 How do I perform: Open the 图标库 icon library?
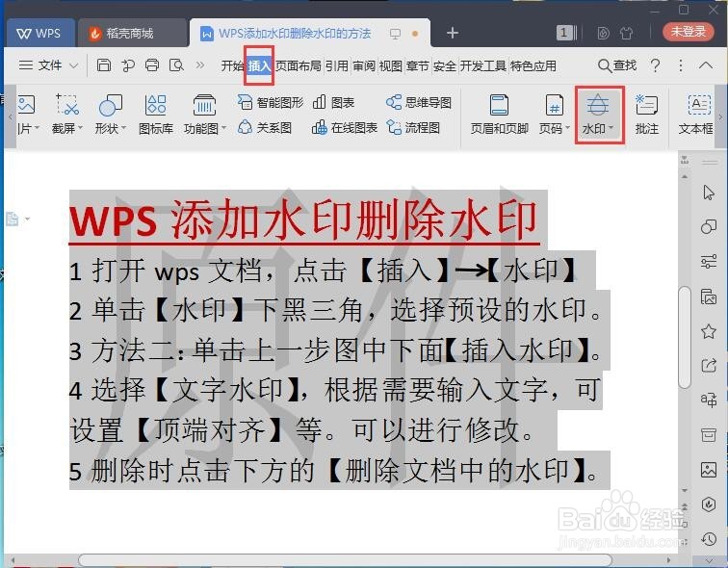pos(156,115)
